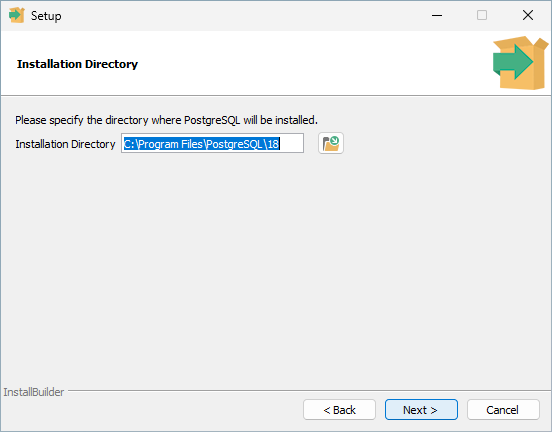Screen dimensions: 552x432
Task: Go back using the < Back button
Action: 339,409
